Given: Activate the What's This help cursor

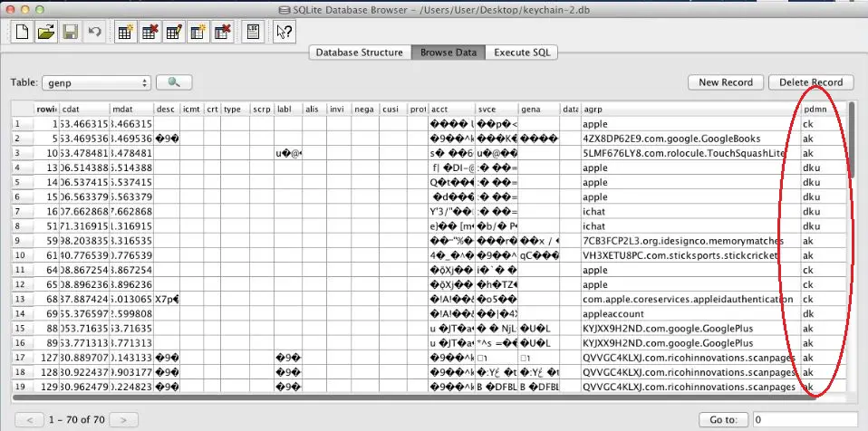Looking at the screenshot, I should tap(285, 33).
